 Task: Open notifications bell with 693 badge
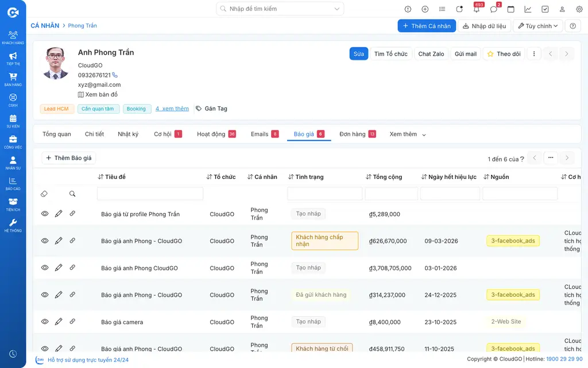point(477,8)
